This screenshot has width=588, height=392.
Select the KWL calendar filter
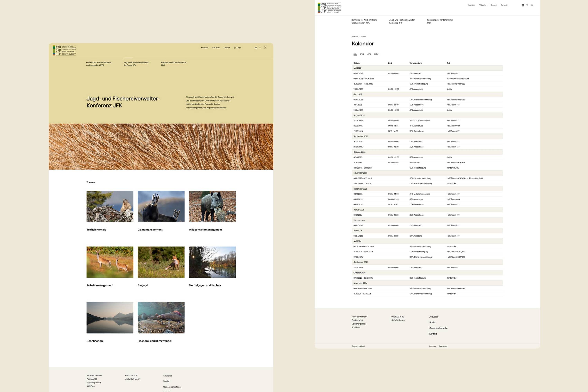(x=362, y=54)
